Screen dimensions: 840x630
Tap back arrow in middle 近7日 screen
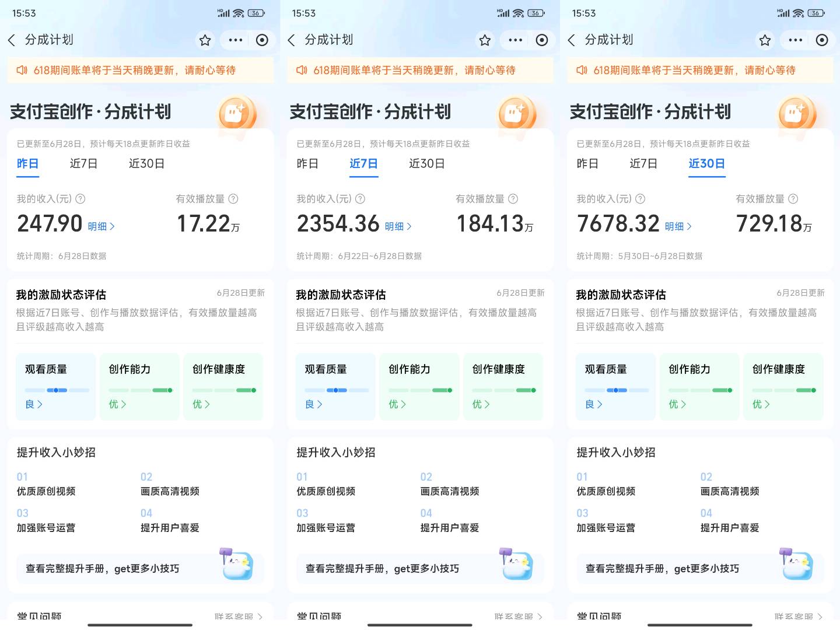coord(292,40)
